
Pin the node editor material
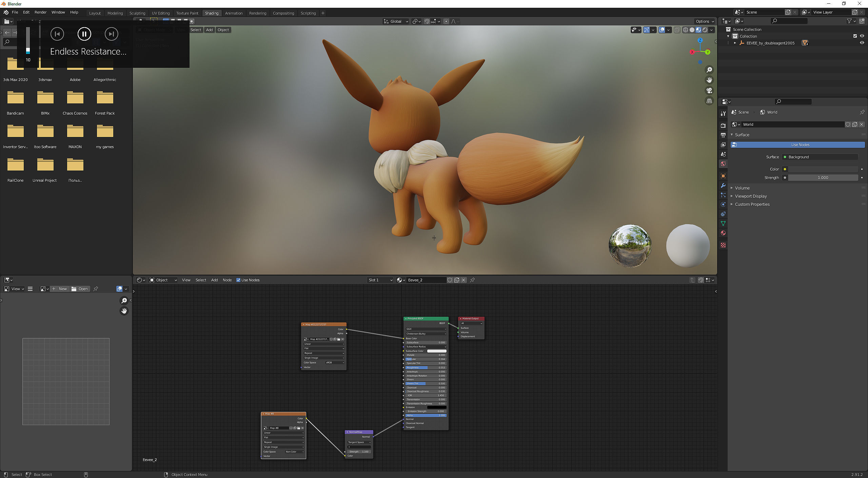(x=472, y=280)
